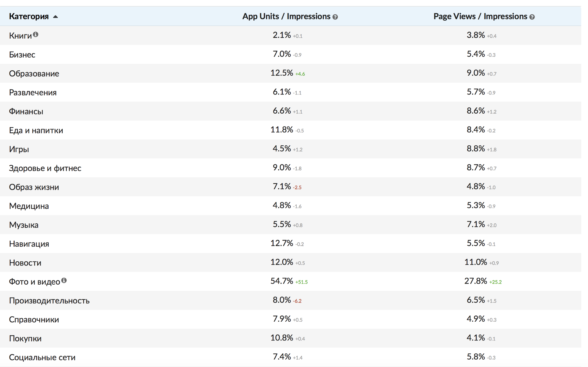
Task: Sort by the Категория column header
Action: (29, 16)
